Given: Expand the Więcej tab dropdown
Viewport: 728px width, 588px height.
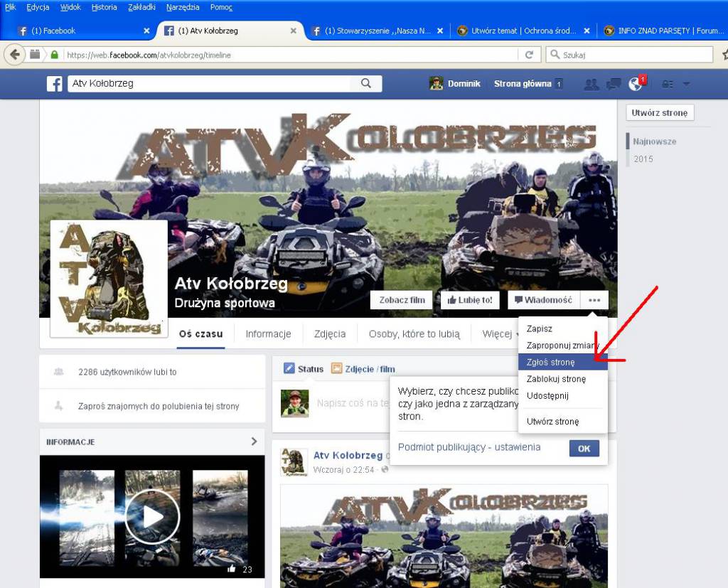Looking at the screenshot, I should click(501, 334).
